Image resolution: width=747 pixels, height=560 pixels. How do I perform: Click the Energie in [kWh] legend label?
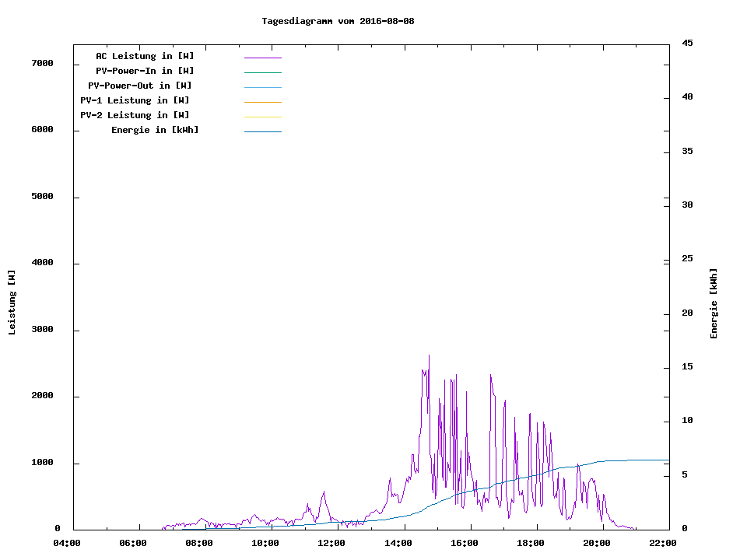[x=155, y=130]
